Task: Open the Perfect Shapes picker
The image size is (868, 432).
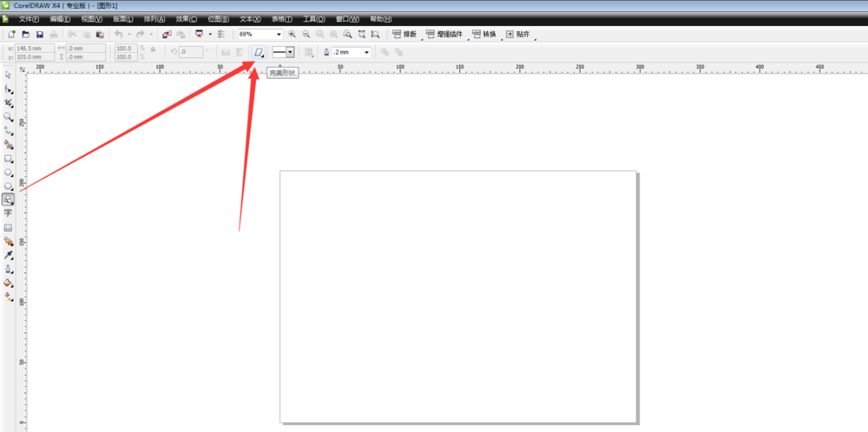Action: tap(258, 52)
